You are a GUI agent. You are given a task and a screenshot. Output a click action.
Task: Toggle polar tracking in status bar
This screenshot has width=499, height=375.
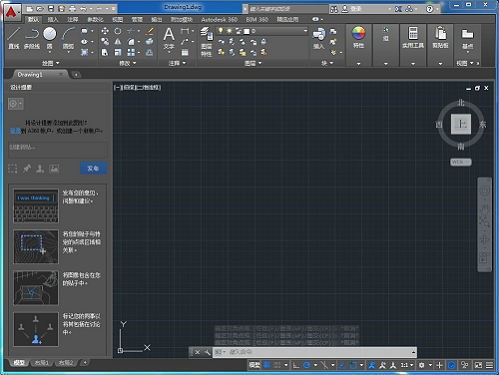[x=307, y=365]
